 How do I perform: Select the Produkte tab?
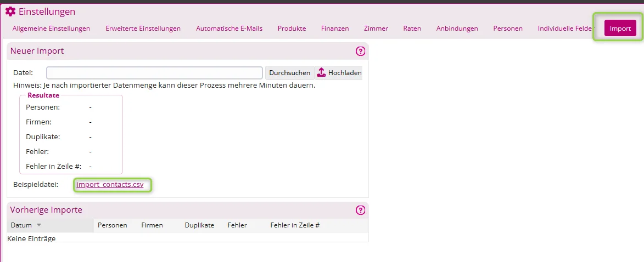[x=292, y=29]
